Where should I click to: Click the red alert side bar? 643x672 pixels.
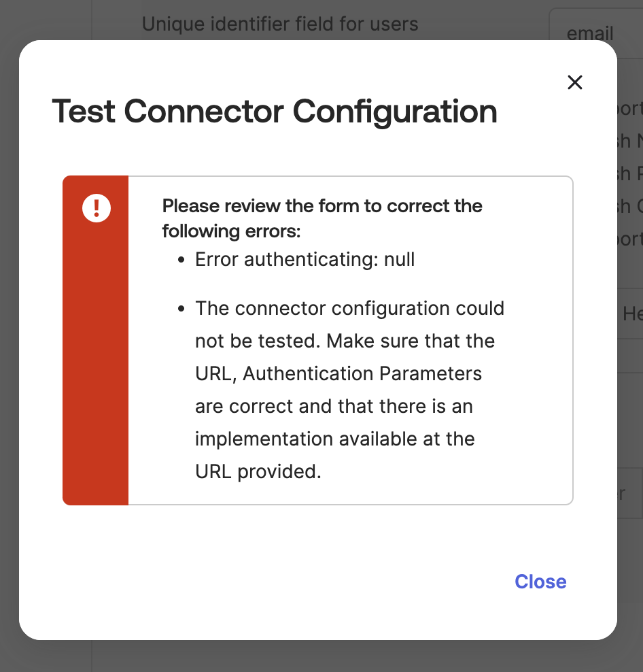[x=95, y=354]
